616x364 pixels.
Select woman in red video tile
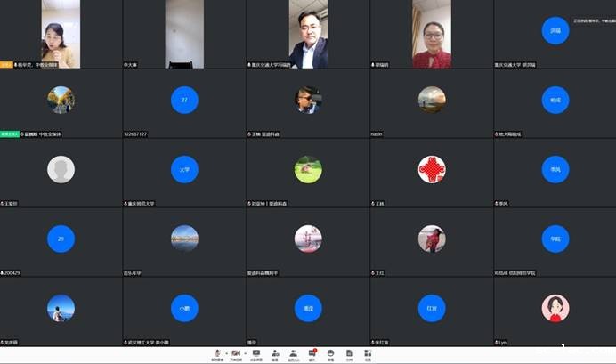[432, 34]
